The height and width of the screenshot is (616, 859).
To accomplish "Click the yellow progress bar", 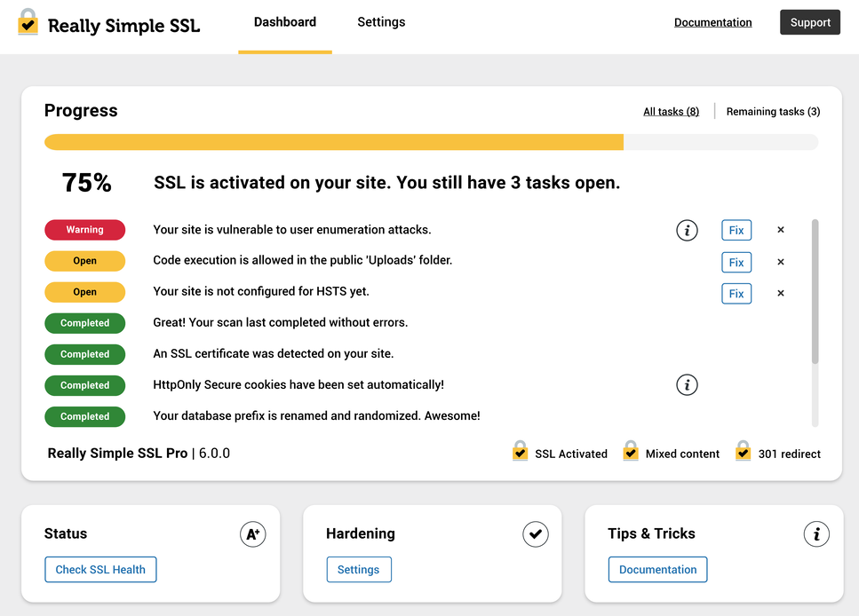I will [x=334, y=142].
